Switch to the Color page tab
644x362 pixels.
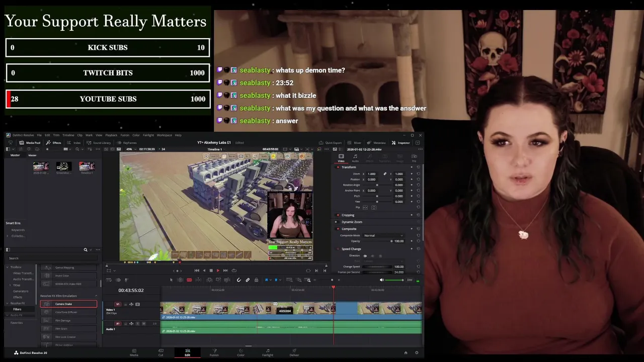[x=241, y=352]
